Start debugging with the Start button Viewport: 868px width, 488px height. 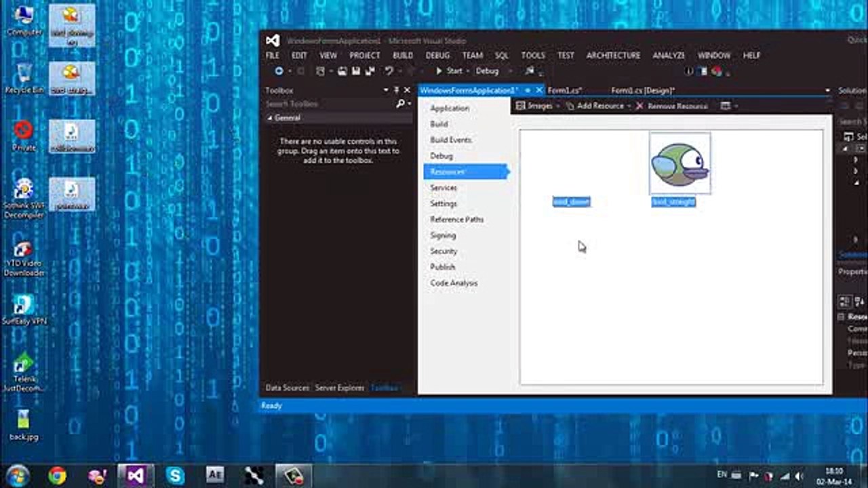point(449,70)
